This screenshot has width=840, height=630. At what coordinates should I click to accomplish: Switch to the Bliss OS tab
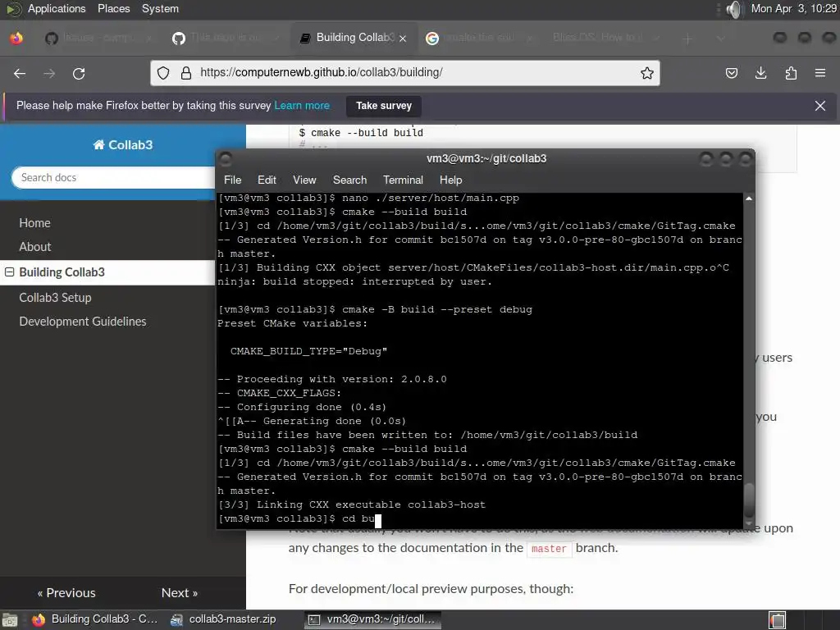[605, 38]
